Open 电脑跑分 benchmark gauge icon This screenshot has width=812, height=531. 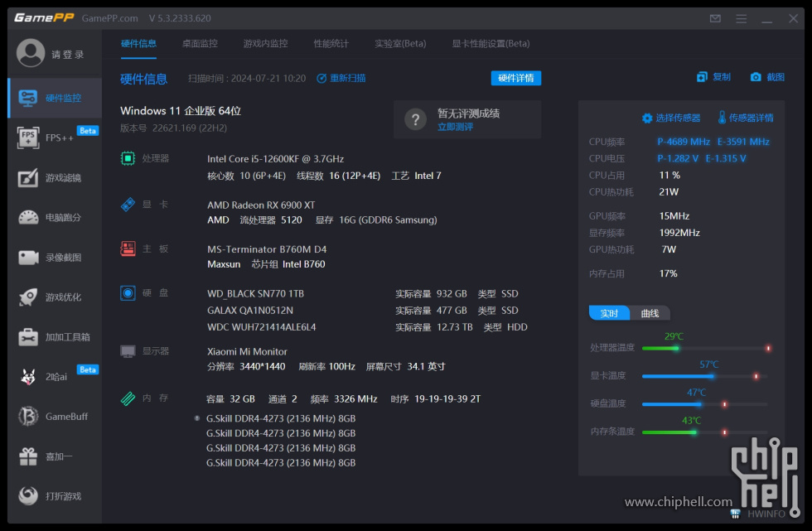coord(28,217)
